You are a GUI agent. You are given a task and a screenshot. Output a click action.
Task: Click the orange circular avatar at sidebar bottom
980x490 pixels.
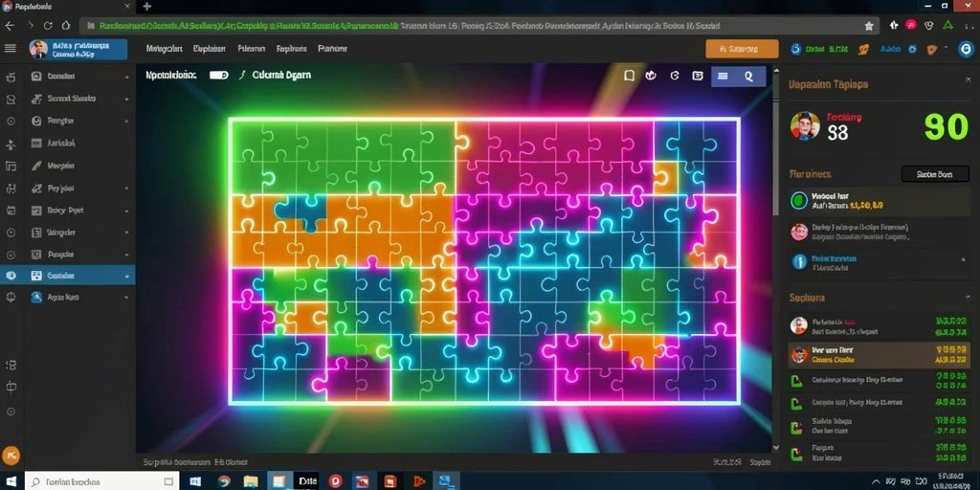[11, 455]
